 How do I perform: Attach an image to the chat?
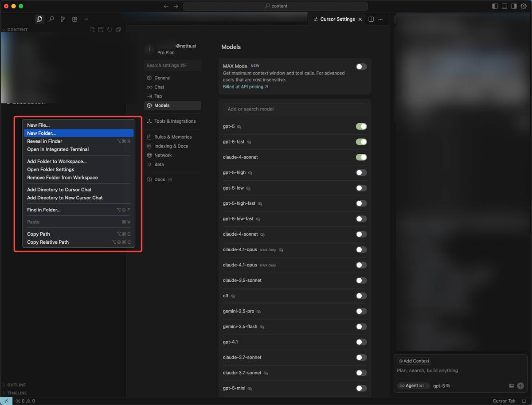coord(511,386)
